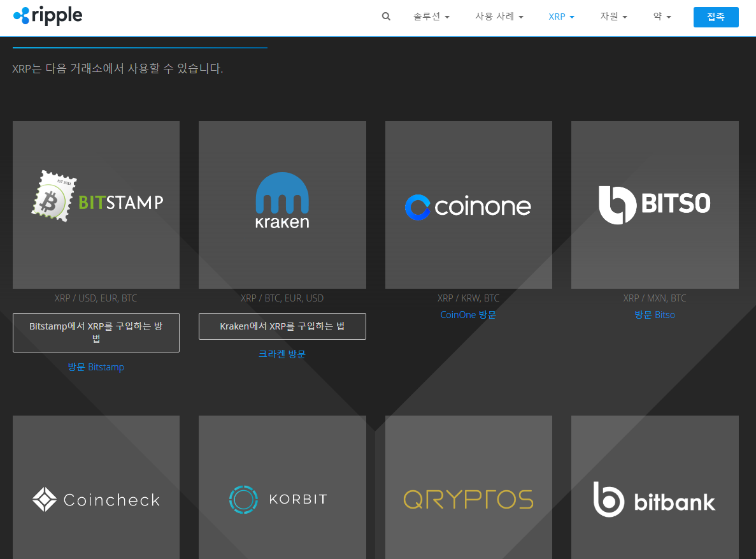Click the blue 접촉 button

[716, 17]
